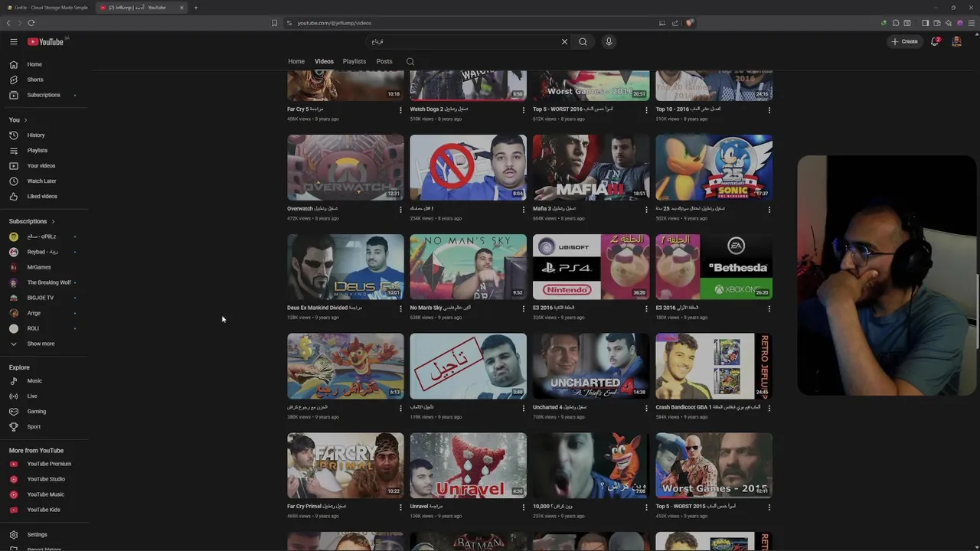Screen dimensions: 980x551
Task: Open Arrge subscription channel
Action: click(x=34, y=313)
